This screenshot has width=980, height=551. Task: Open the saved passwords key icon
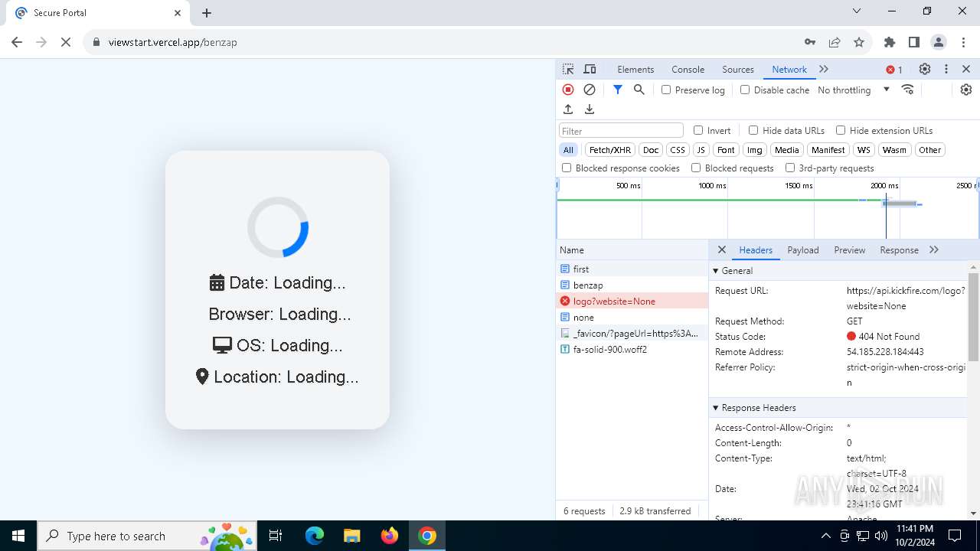(x=810, y=42)
